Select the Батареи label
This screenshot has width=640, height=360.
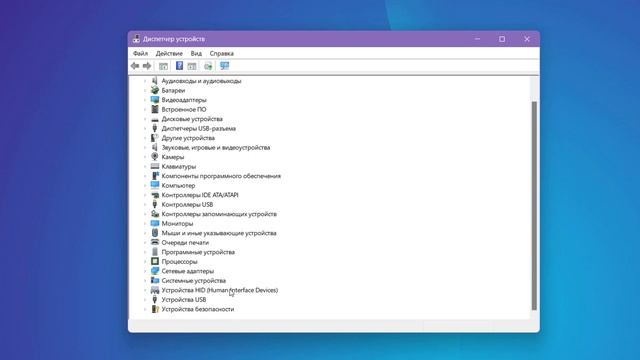tap(173, 90)
